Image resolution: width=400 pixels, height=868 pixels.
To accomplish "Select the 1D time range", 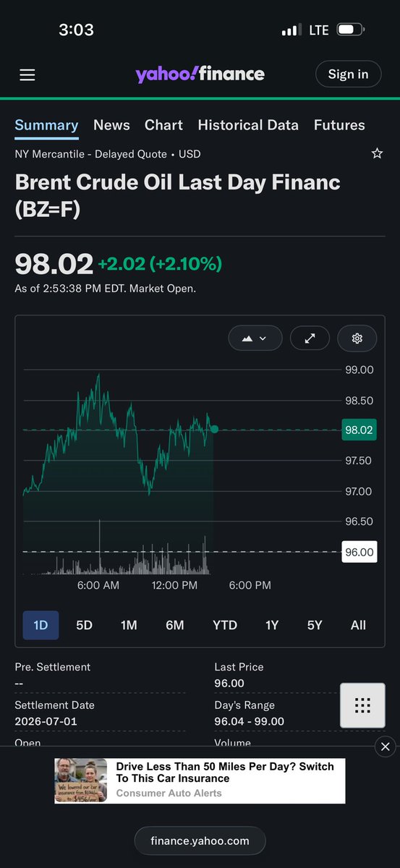I will (x=41, y=625).
